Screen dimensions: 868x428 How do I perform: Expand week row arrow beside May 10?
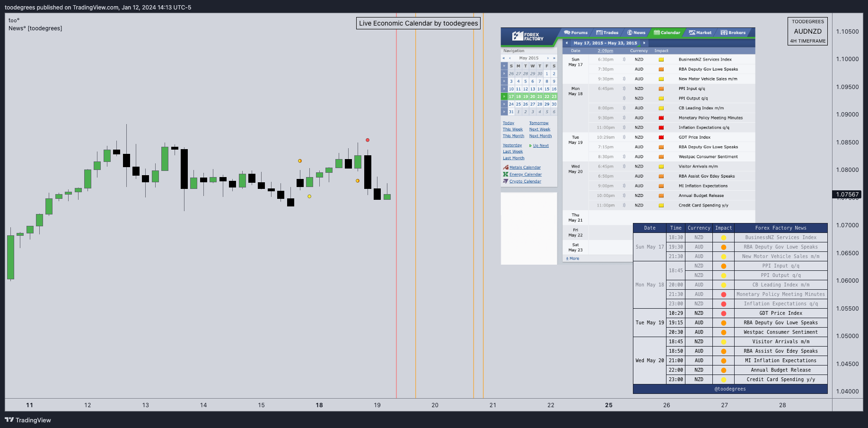click(x=504, y=89)
